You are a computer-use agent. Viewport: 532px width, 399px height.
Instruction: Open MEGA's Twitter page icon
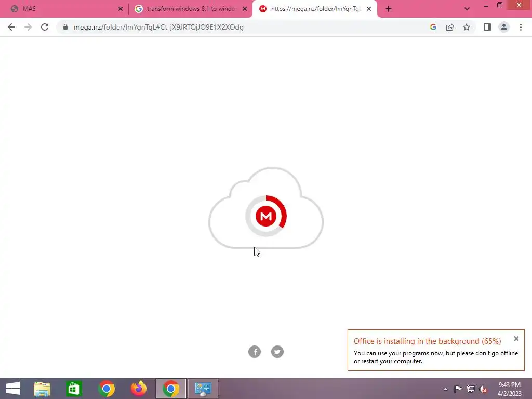click(277, 352)
